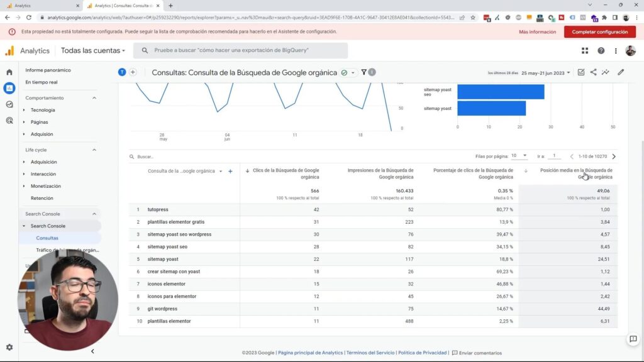The height and width of the screenshot is (362, 644).
Task: Open Política de Privacidad link
Action: point(422,353)
